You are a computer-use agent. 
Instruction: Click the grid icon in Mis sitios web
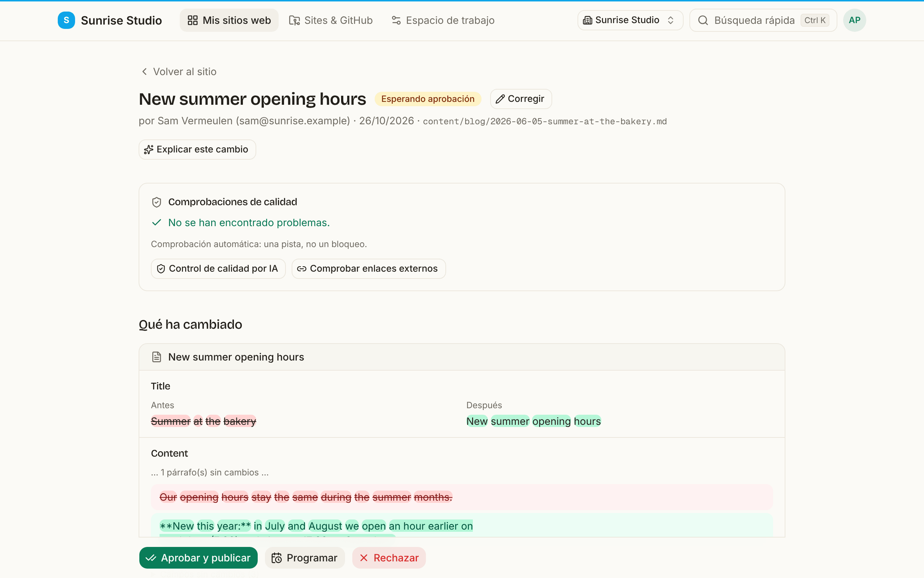pyautogui.click(x=193, y=20)
